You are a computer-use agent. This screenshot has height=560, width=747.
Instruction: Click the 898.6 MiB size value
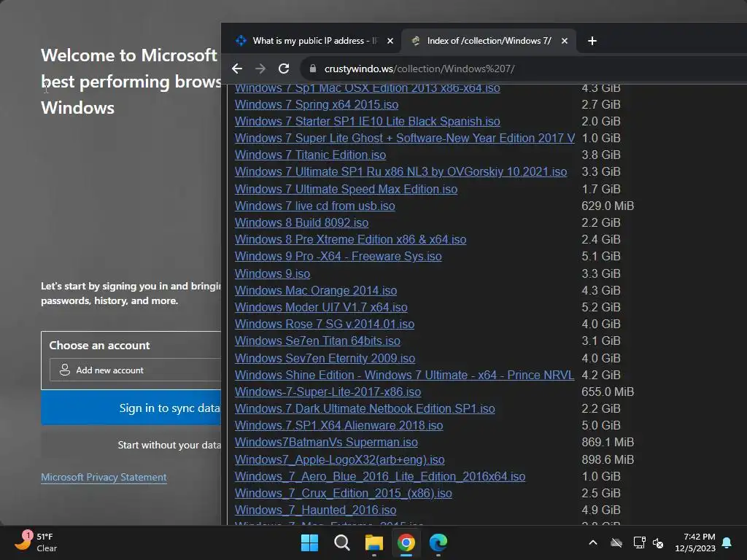(x=608, y=459)
